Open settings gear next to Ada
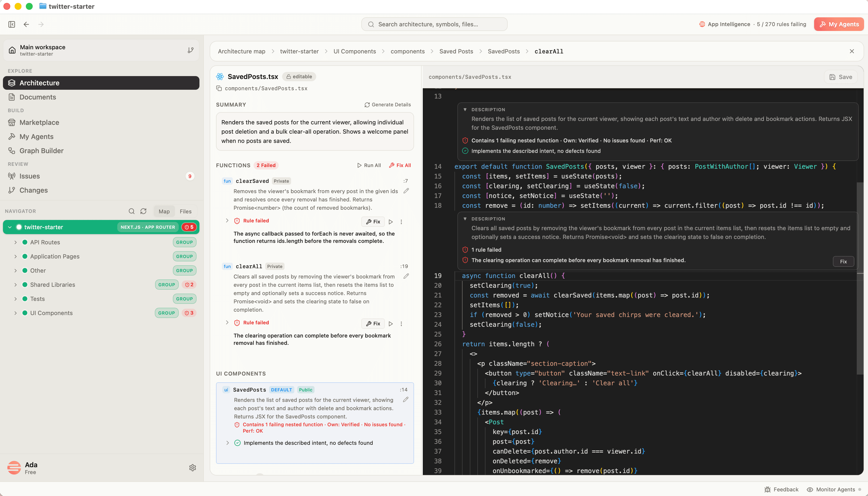 click(x=192, y=468)
